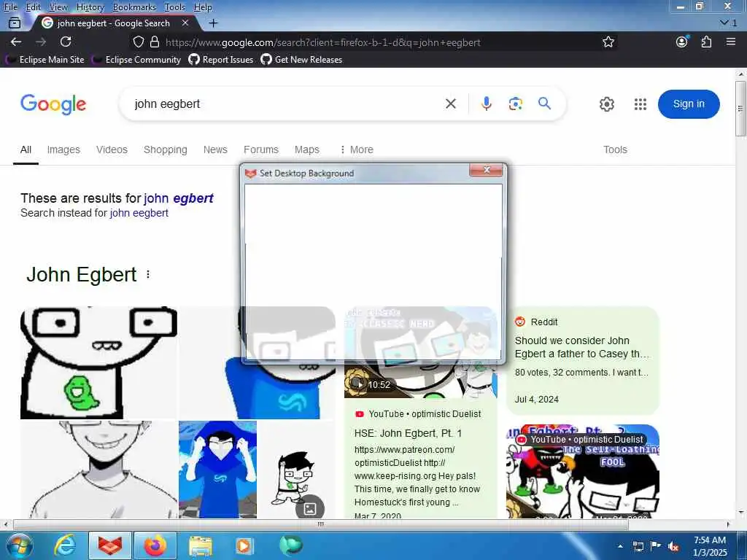Open the Edit menu
The image size is (747, 560).
[x=34, y=7]
